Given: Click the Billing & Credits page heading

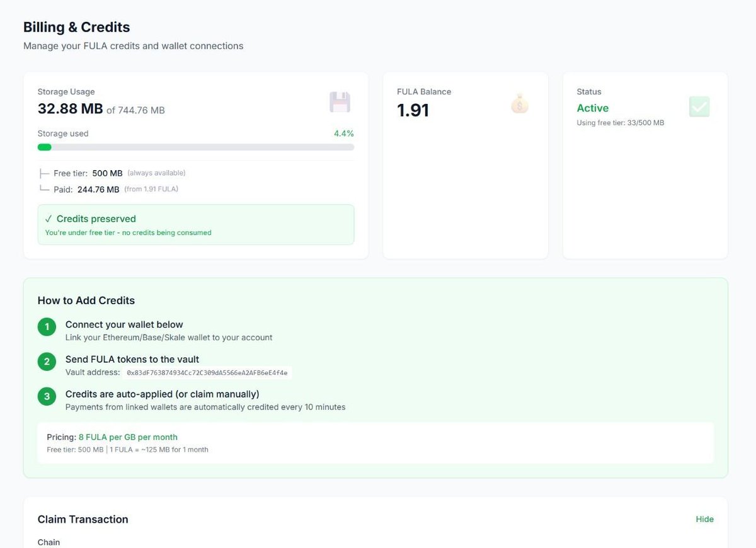Looking at the screenshot, I should (x=76, y=27).
